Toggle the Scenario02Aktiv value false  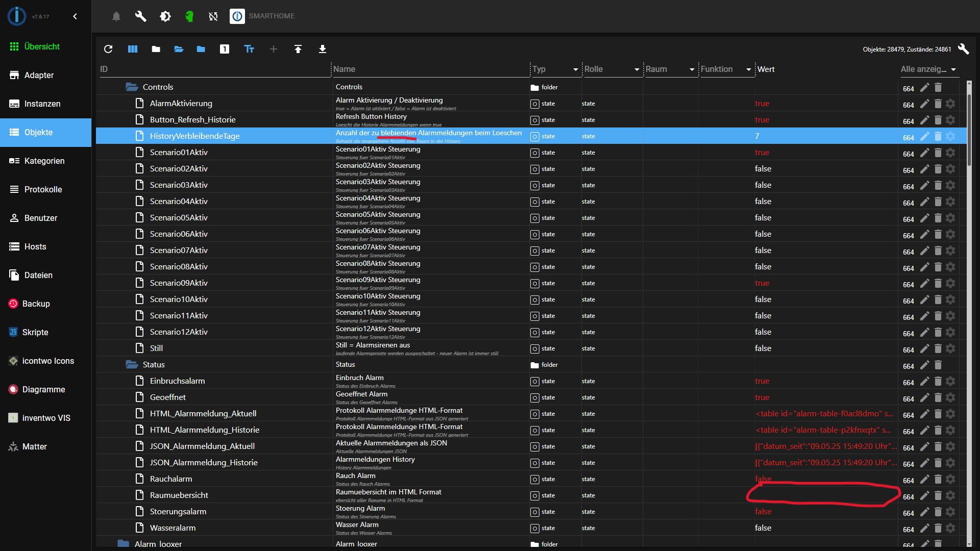(763, 169)
